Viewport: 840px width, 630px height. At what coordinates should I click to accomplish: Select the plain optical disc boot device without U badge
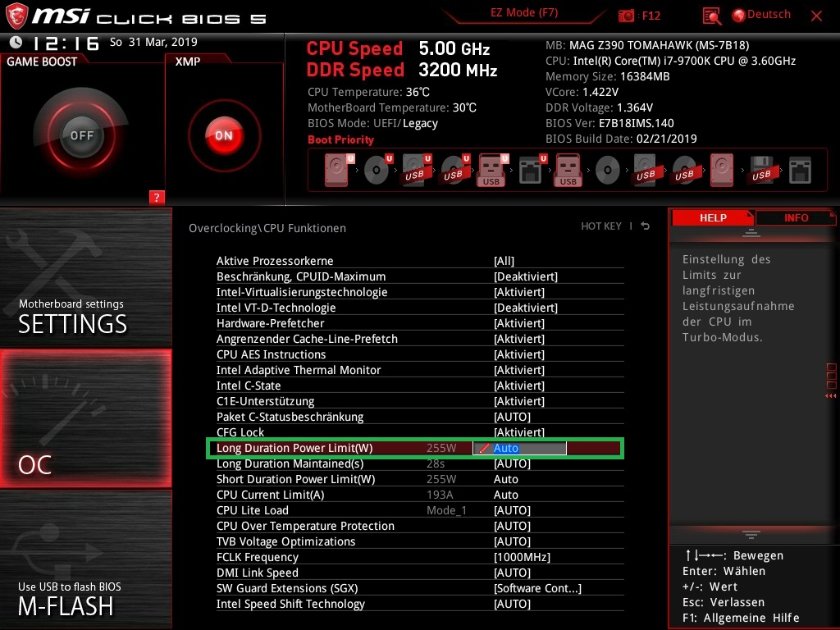point(608,171)
